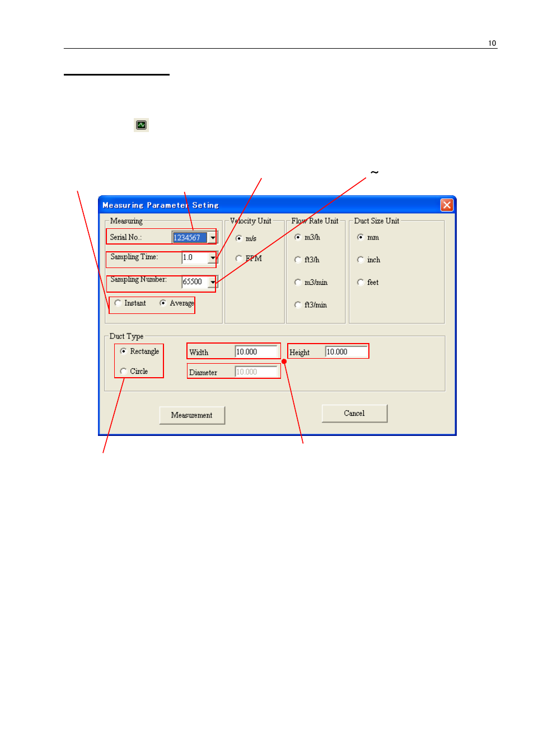This screenshot has height=756, width=534.
Task: Enable Instant measuring mode
Action: (x=118, y=303)
